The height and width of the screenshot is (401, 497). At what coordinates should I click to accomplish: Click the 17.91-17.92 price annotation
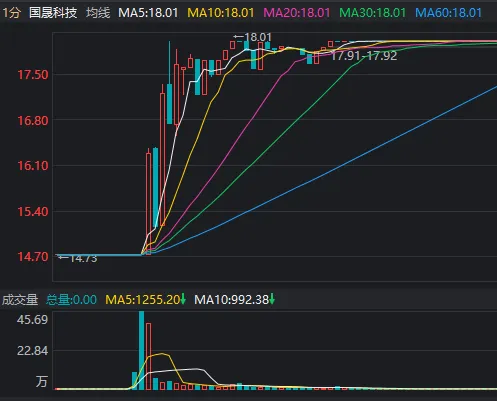tap(364, 56)
